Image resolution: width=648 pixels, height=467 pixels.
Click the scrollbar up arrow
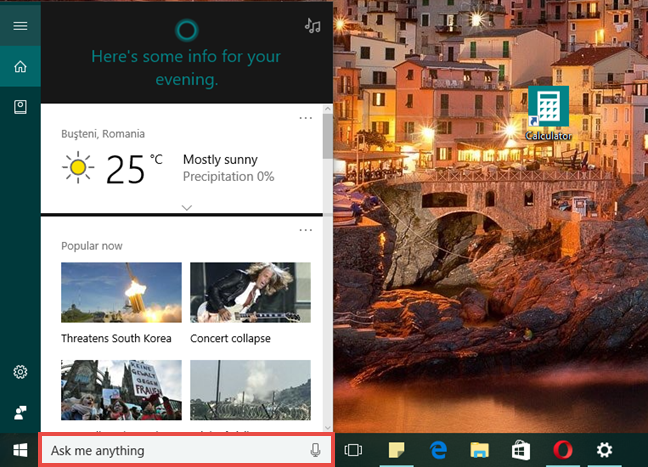[x=328, y=109]
